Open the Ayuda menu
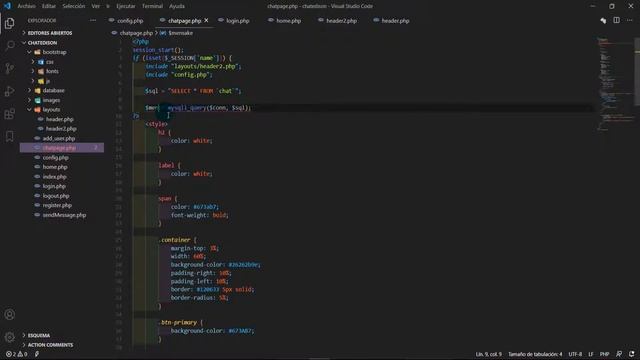Image resolution: width=640 pixels, height=360 pixels. pos(177,6)
